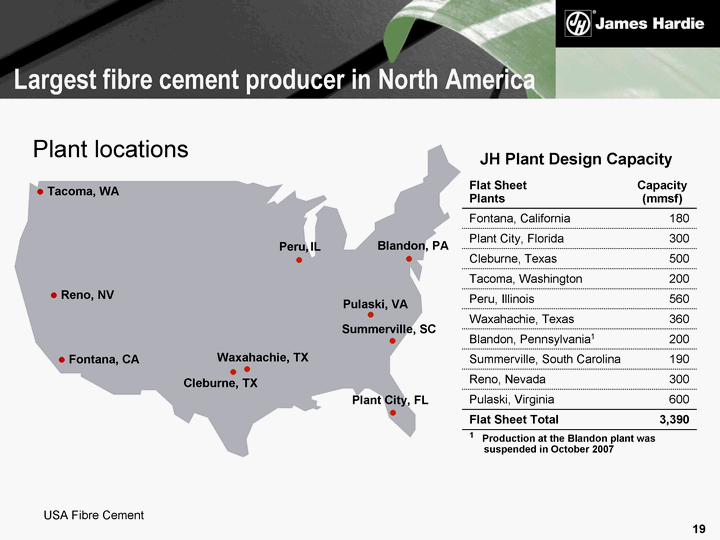This screenshot has height=540, width=720.
Task: Click the 'Reno, NV' map label
Action: point(87,295)
